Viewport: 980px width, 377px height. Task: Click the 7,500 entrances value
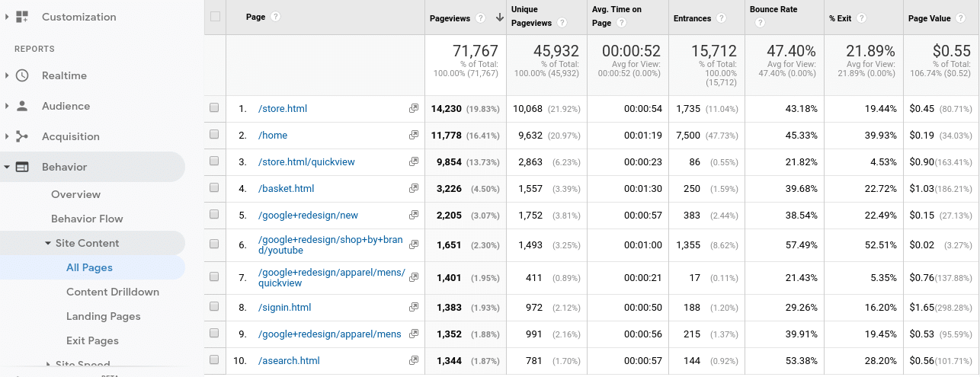point(688,136)
